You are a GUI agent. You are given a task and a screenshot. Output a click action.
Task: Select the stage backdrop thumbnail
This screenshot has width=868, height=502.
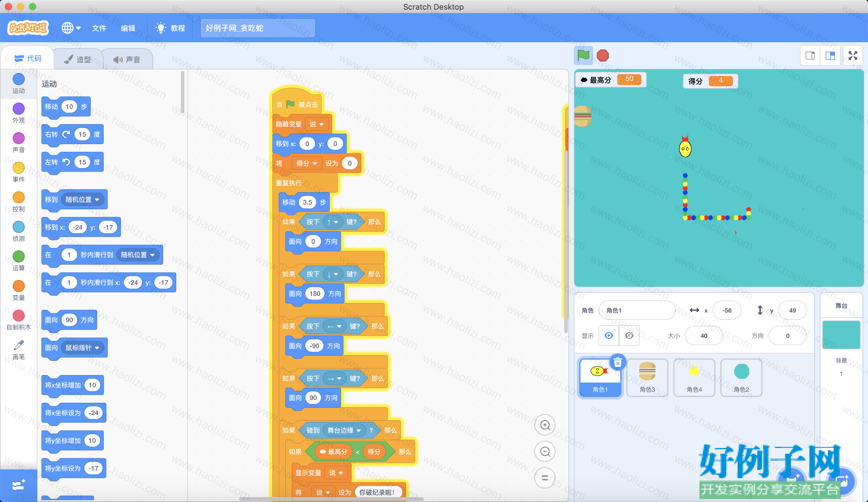click(841, 335)
